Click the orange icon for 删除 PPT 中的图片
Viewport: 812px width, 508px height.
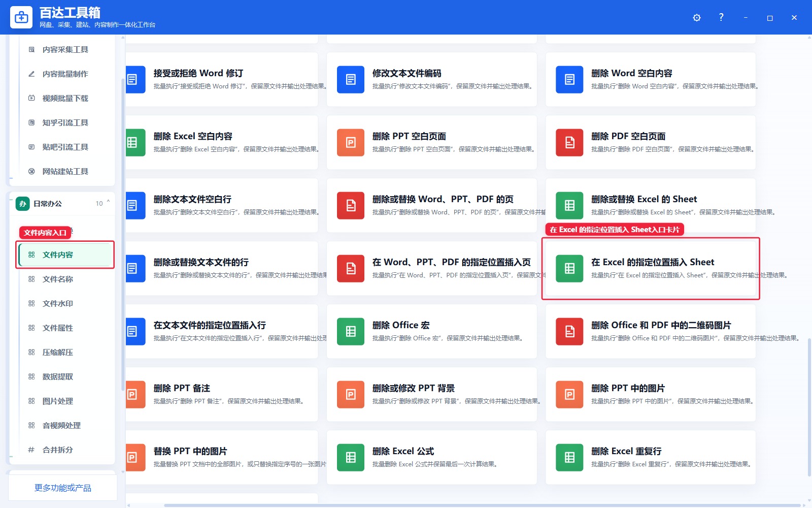tap(569, 394)
